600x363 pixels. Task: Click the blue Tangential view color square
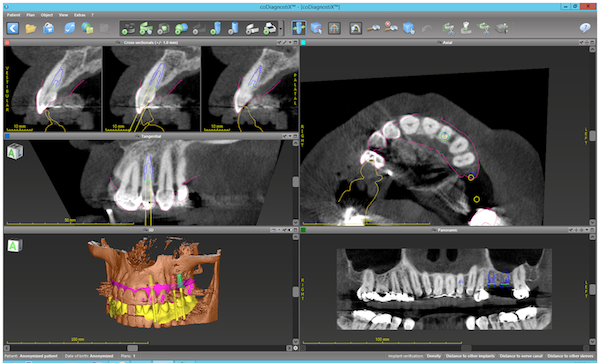[7, 136]
